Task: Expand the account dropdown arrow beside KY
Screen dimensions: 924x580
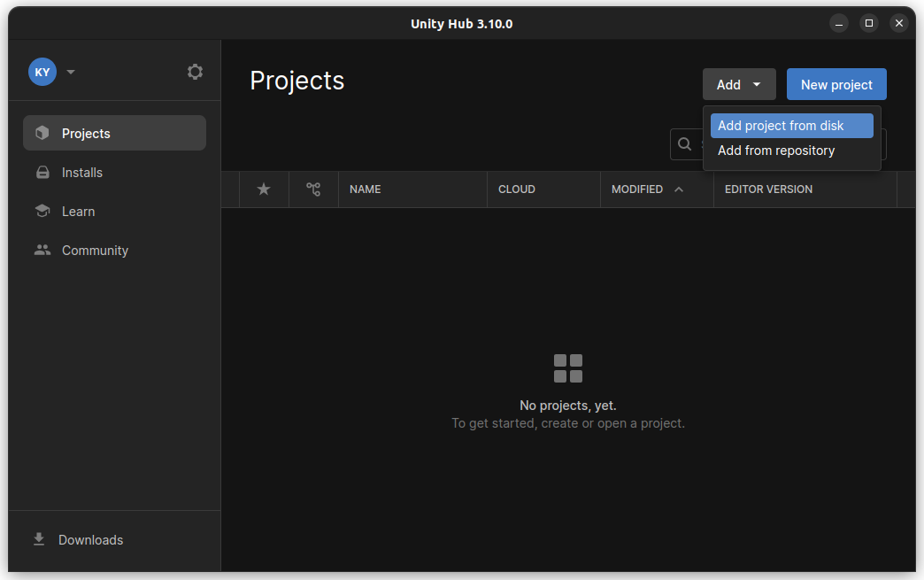Action: [71, 72]
